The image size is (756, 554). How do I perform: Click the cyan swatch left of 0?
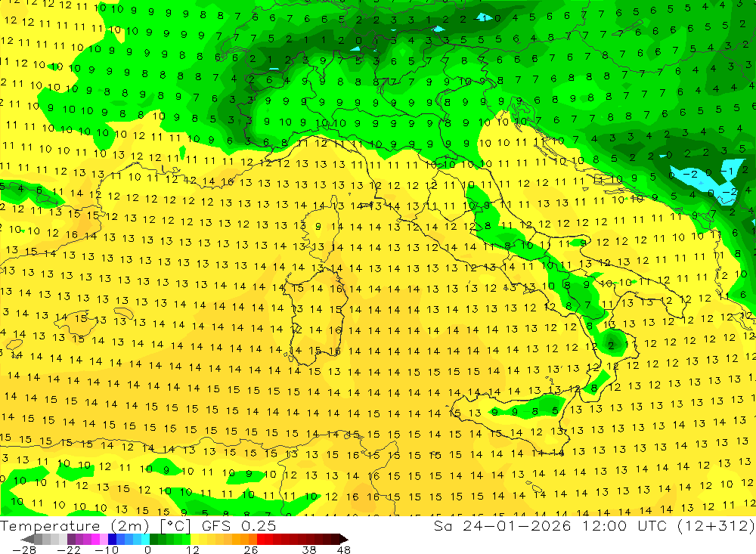pyautogui.click(x=145, y=539)
